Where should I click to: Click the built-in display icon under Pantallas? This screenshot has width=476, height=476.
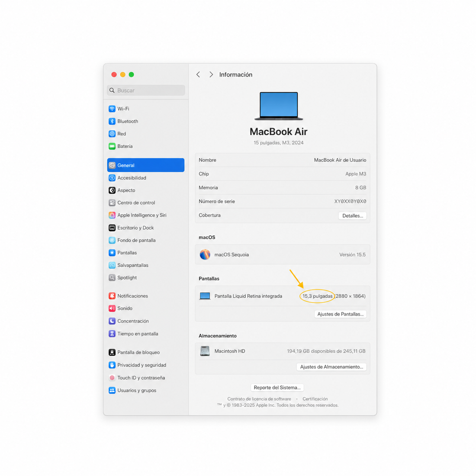[205, 296]
